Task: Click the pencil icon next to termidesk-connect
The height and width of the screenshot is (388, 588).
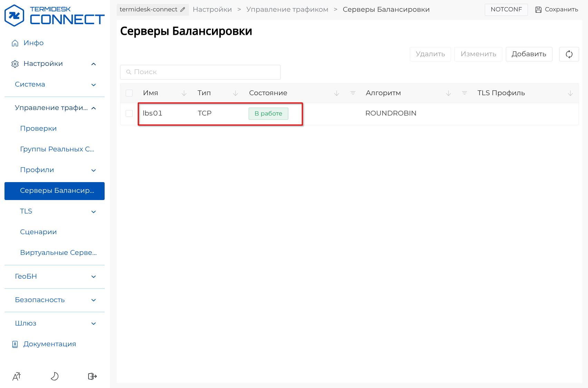Action: [183, 10]
